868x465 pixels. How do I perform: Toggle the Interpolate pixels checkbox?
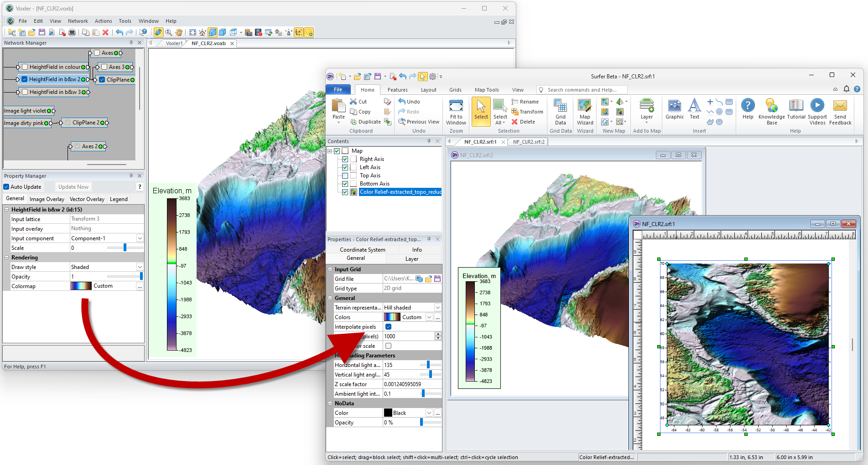pyautogui.click(x=388, y=327)
